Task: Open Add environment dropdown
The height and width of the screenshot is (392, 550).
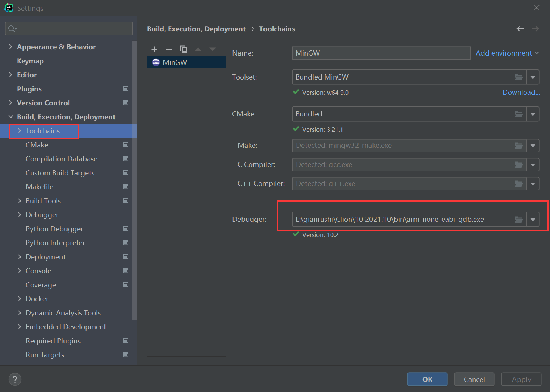Action: [x=507, y=53]
